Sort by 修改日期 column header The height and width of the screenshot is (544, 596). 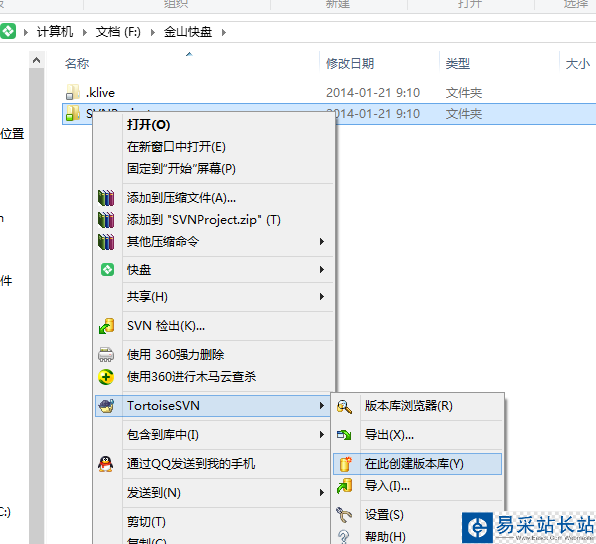(350, 63)
